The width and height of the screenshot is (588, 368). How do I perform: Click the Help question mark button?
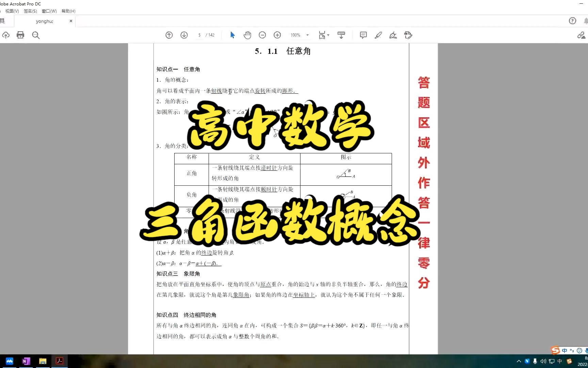[573, 21]
